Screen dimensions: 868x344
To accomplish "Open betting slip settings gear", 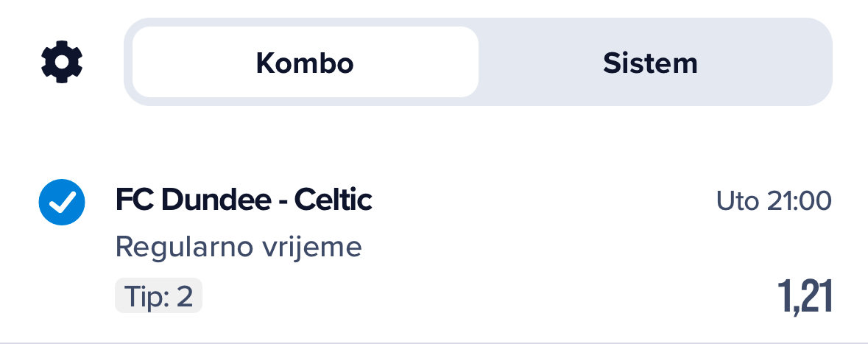I will pyautogui.click(x=62, y=62).
